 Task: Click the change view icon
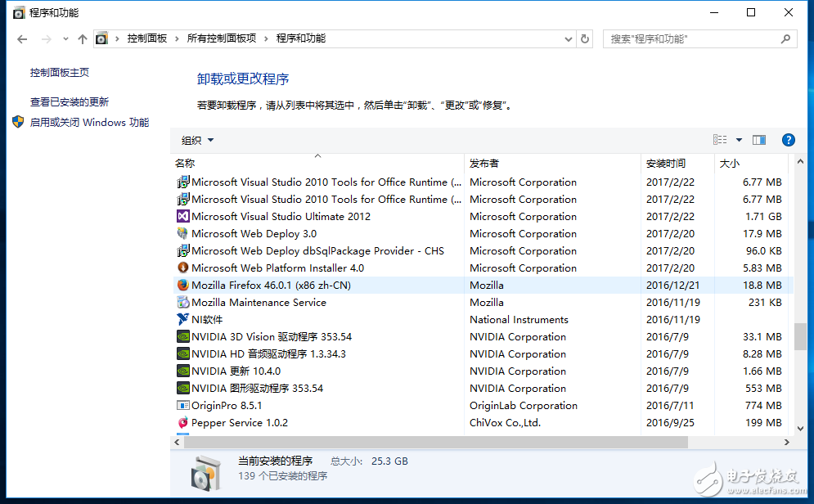tap(720, 140)
